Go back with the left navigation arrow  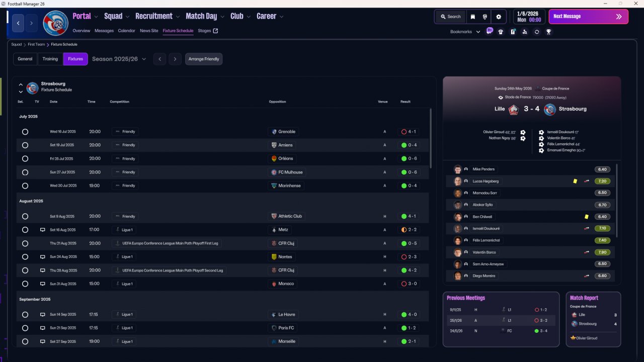(19, 23)
